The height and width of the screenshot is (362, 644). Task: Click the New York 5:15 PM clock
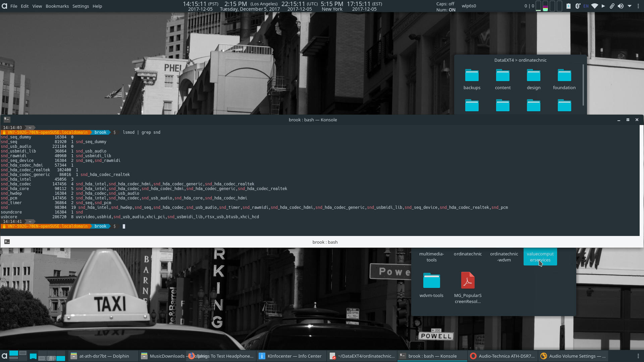click(x=332, y=6)
